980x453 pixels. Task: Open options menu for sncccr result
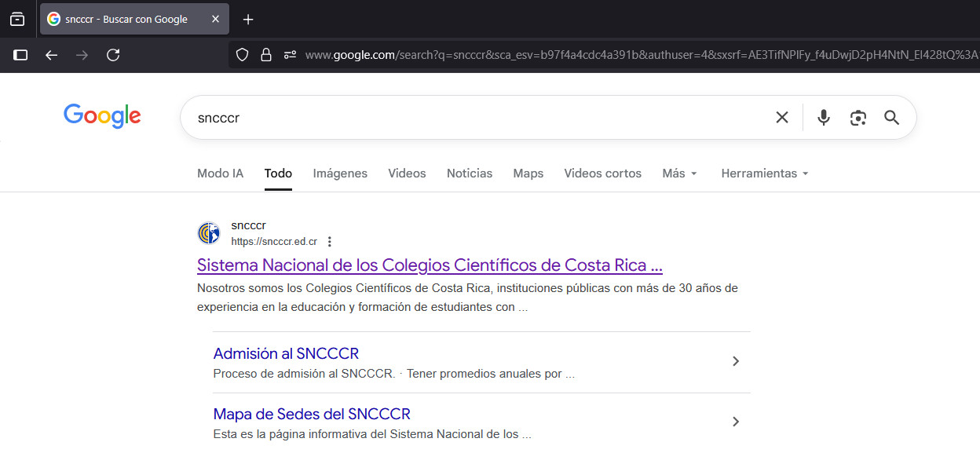click(x=330, y=242)
